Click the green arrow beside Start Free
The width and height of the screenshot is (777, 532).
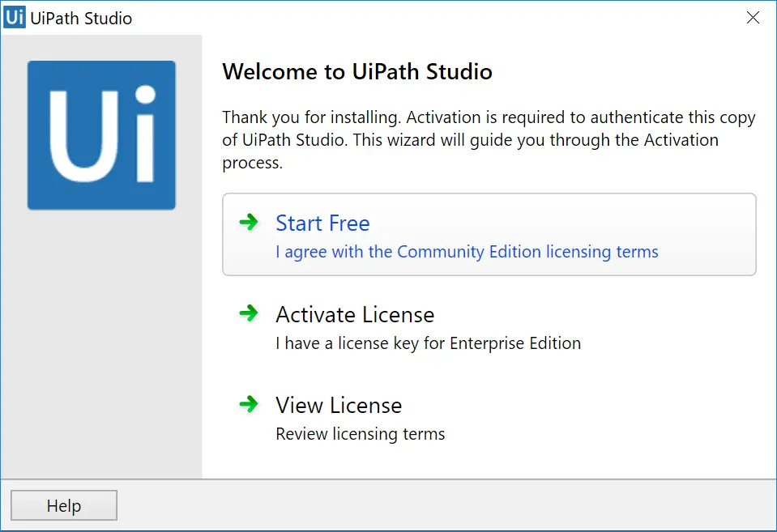coord(249,222)
